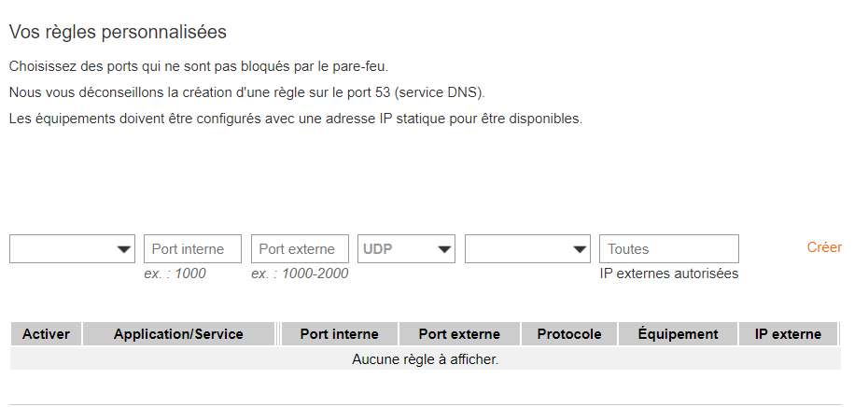Expand the empty equipment dropdown
The image size is (868, 407).
pyautogui.click(x=527, y=249)
